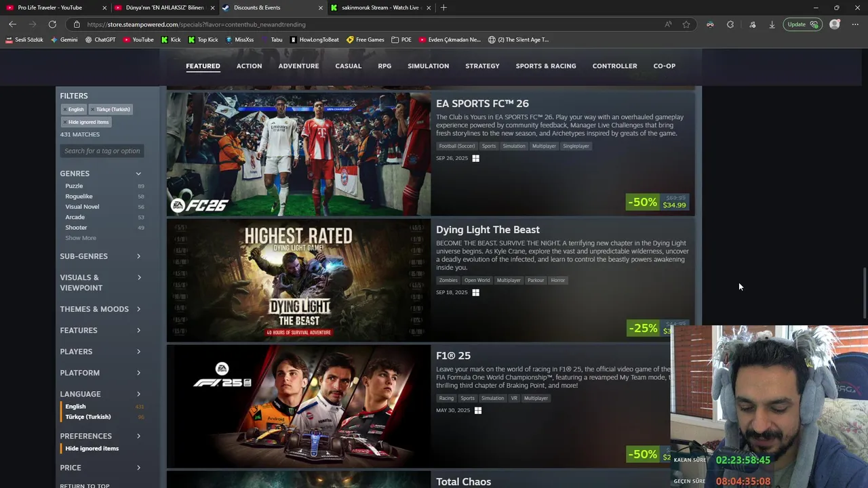
Task: Expand the PLATFORM filter section
Action: click(x=102, y=373)
